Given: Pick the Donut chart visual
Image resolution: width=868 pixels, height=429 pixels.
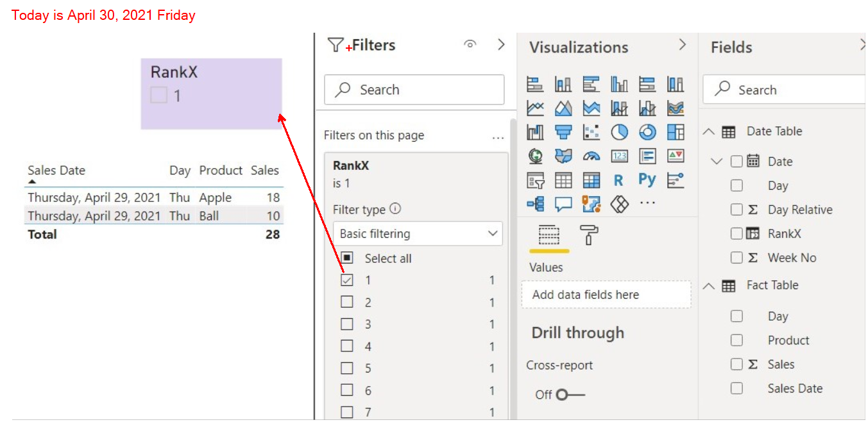Looking at the screenshot, I should tap(647, 132).
